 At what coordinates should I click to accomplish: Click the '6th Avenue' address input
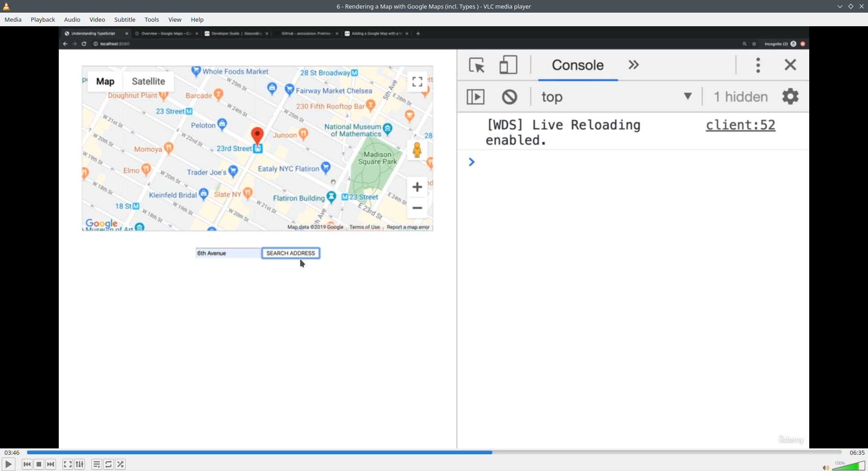click(228, 253)
